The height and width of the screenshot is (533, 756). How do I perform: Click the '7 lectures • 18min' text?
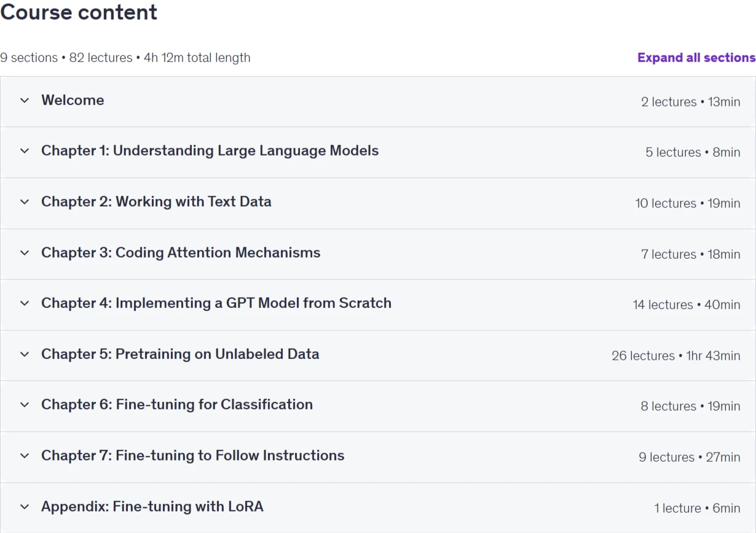coord(691,255)
